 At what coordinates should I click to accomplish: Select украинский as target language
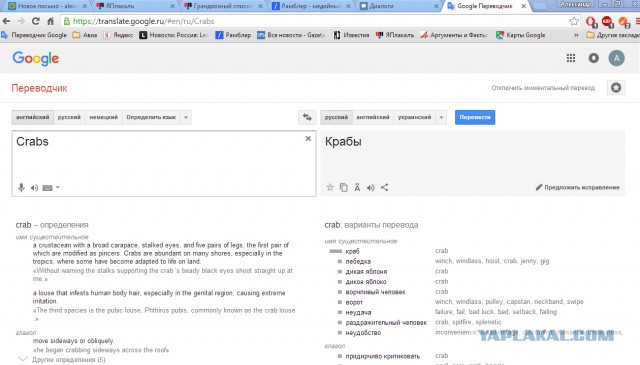tap(414, 117)
